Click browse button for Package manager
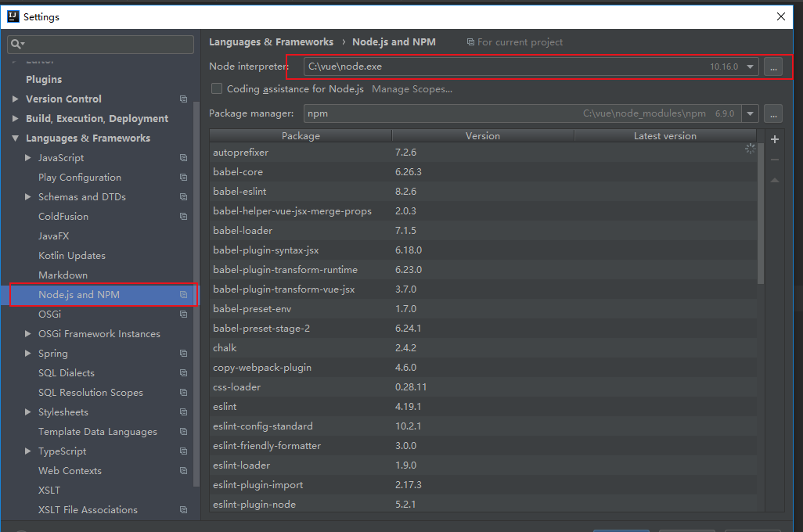 tap(773, 113)
